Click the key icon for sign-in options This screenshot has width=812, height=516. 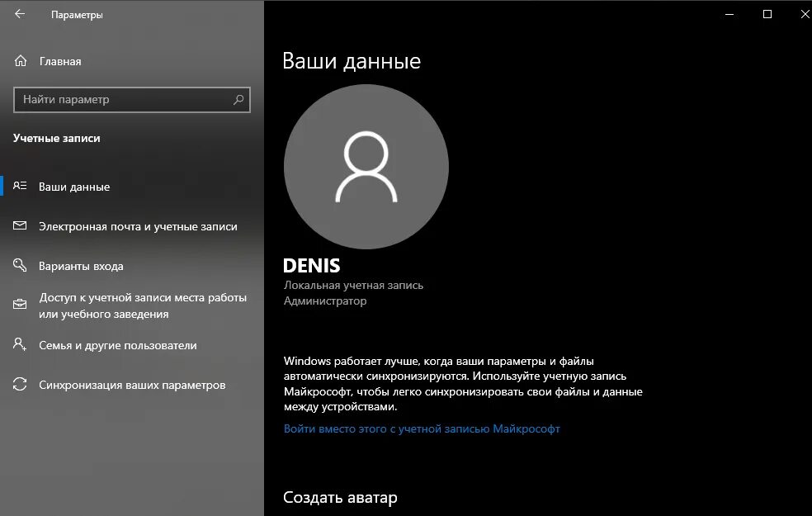[x=20, y=265]
